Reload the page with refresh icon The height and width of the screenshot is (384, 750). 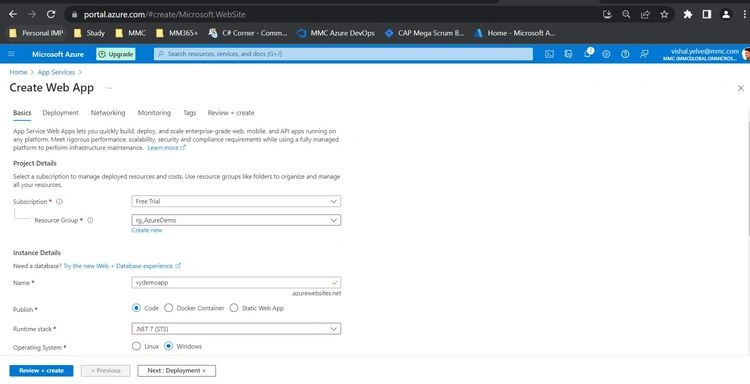click(51, 14)
